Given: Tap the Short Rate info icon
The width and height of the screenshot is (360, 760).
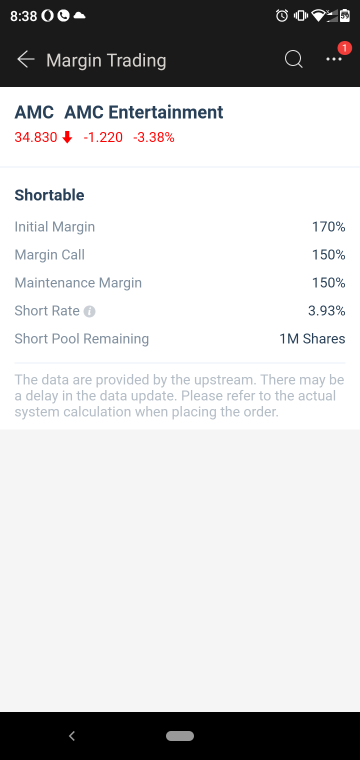Looking at the screenshot, I should tap(89, 311).
